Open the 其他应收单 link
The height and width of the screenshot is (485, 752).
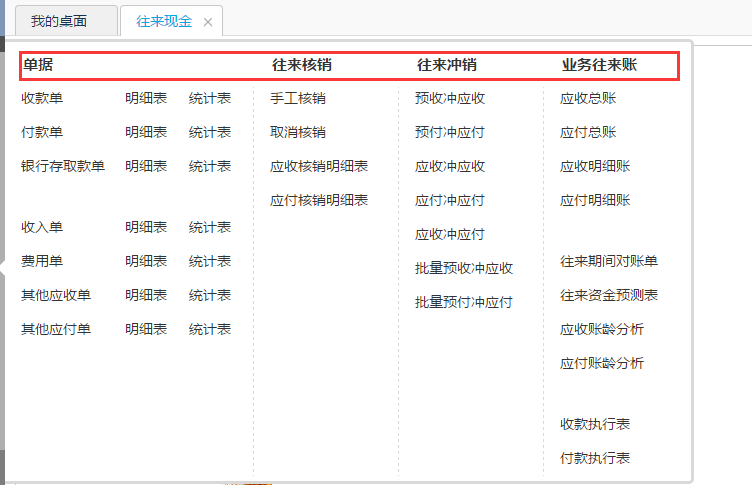(56, 295)
